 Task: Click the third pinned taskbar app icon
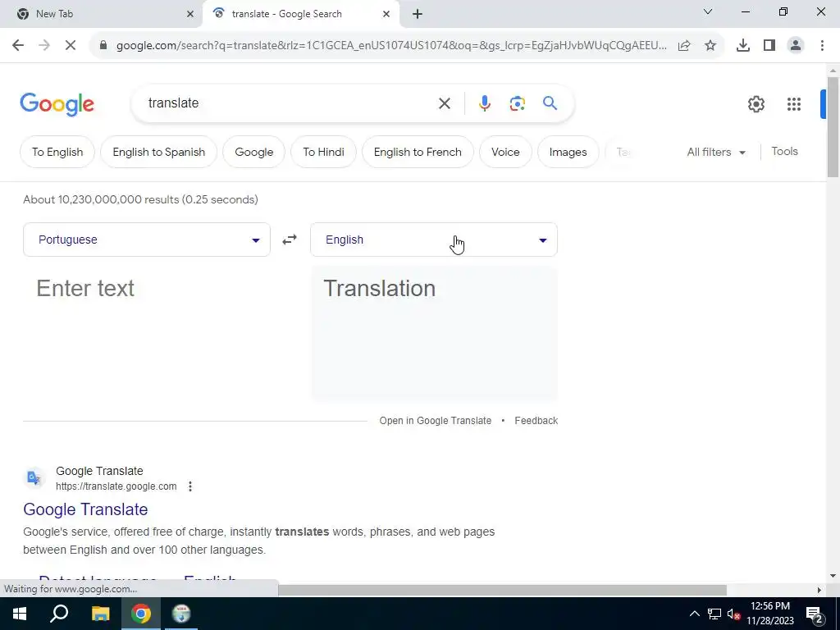pos(181,614)
